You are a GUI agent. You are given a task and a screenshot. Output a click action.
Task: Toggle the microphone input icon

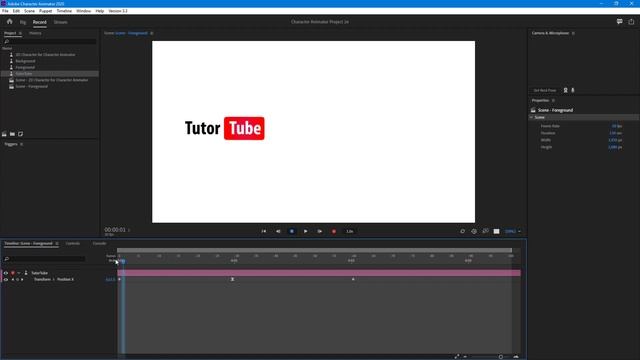coord(573,90)
